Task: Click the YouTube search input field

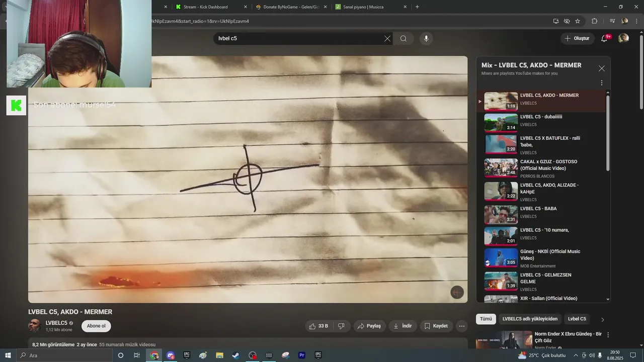Action: pos(299,39)
